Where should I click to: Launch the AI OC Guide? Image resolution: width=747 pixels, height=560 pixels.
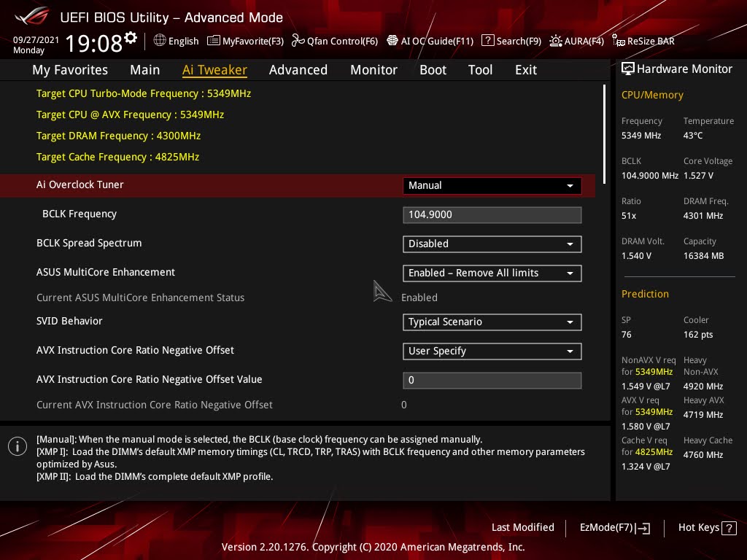pyautogui.click(x=430, y=41)
